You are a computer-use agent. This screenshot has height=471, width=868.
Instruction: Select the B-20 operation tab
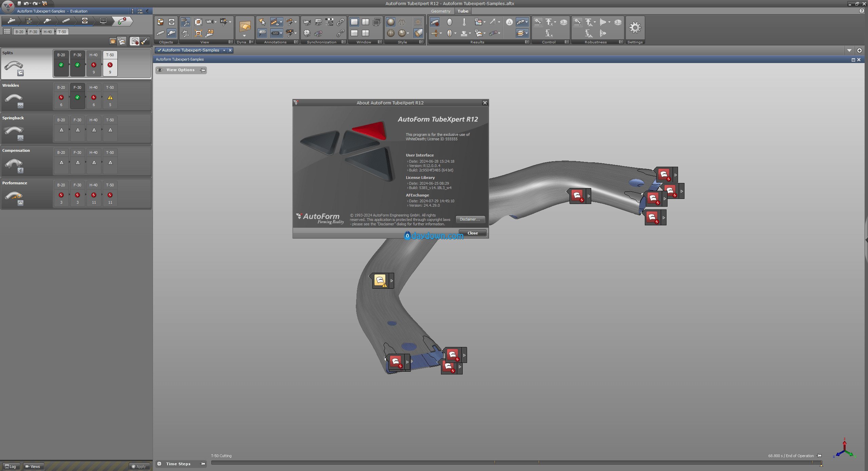19,32
